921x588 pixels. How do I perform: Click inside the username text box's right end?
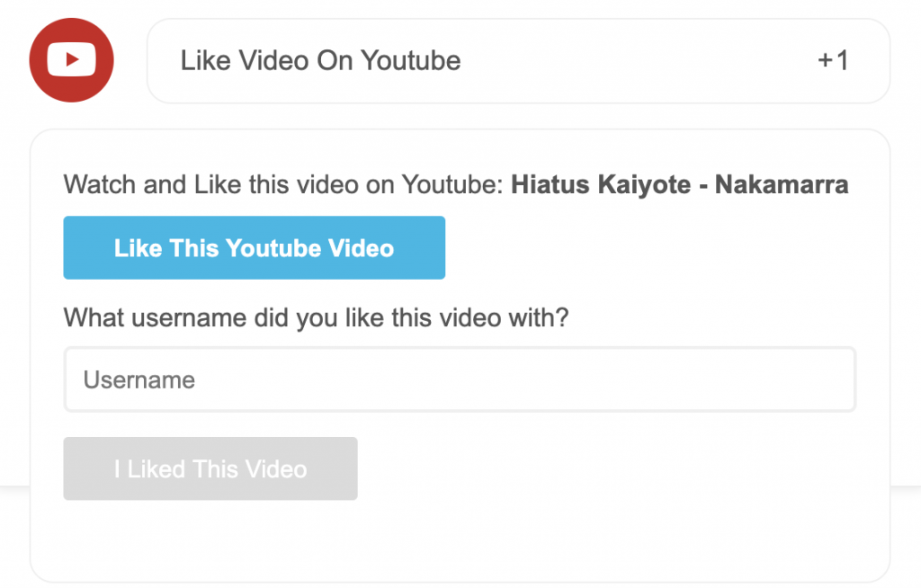tap(822, 379)
